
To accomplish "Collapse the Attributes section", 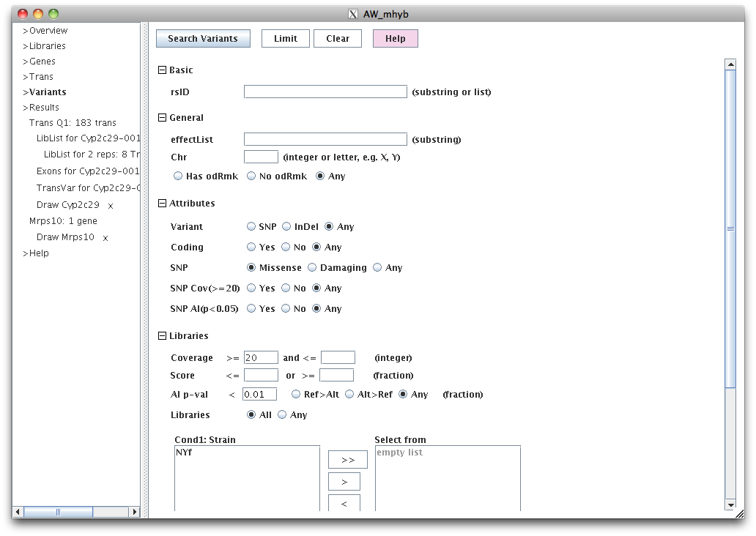I will pyautogui.click(x=163, y=204).
